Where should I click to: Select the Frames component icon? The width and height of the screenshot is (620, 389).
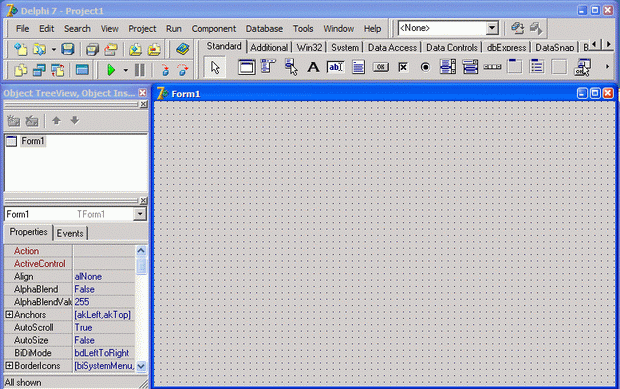click(x=246, y=67)
